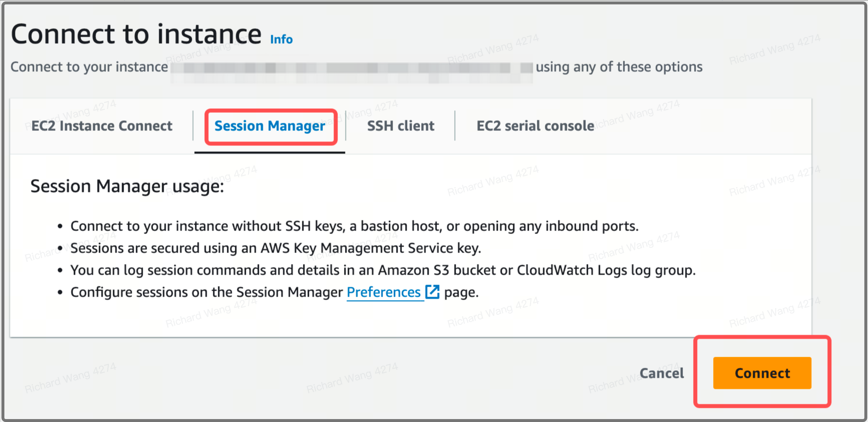Switch to EC2 serial console tab
Screen dimensions: 868x422
click(535, 126)
